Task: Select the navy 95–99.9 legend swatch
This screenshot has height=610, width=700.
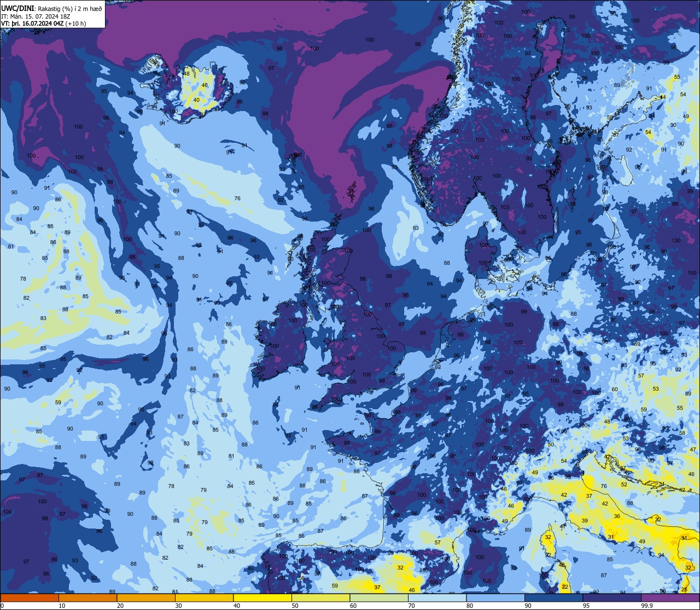Action: coord(612,597)
